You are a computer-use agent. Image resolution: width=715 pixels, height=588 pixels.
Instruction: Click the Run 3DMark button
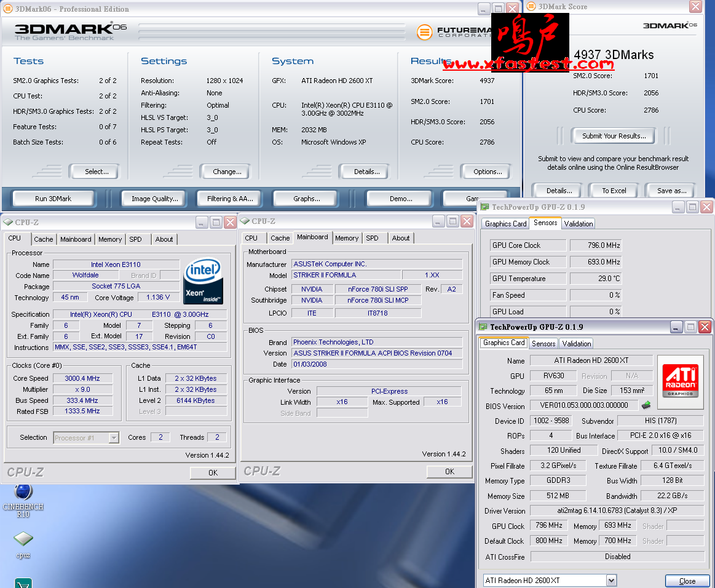point(53,199)
